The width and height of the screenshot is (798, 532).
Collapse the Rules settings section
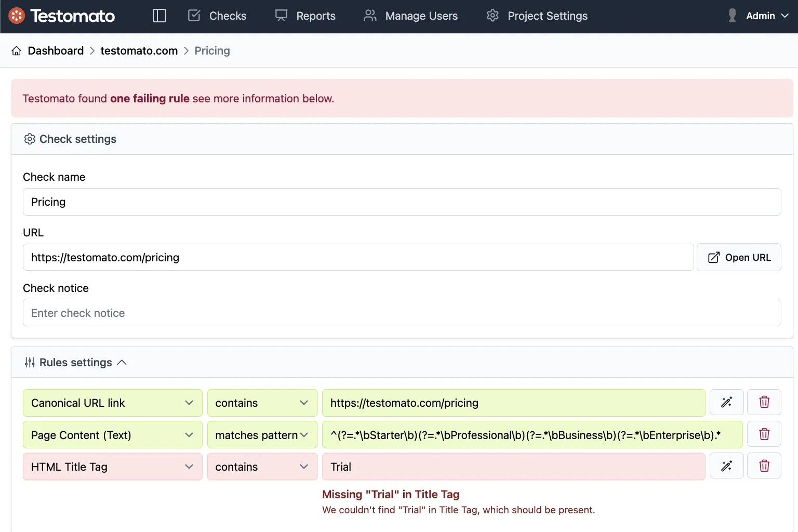(x=123, y=362)
